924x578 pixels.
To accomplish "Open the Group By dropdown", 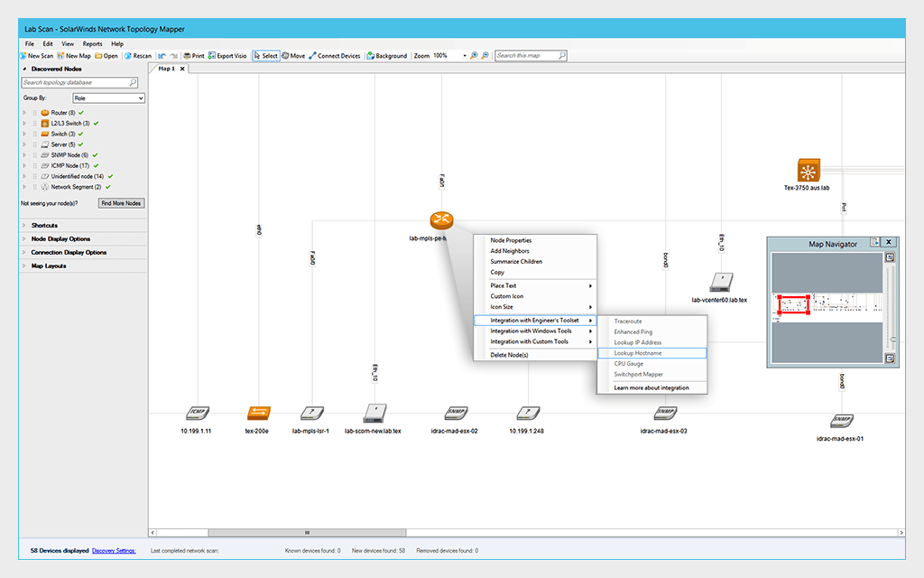I will click(x=108, y=98).
